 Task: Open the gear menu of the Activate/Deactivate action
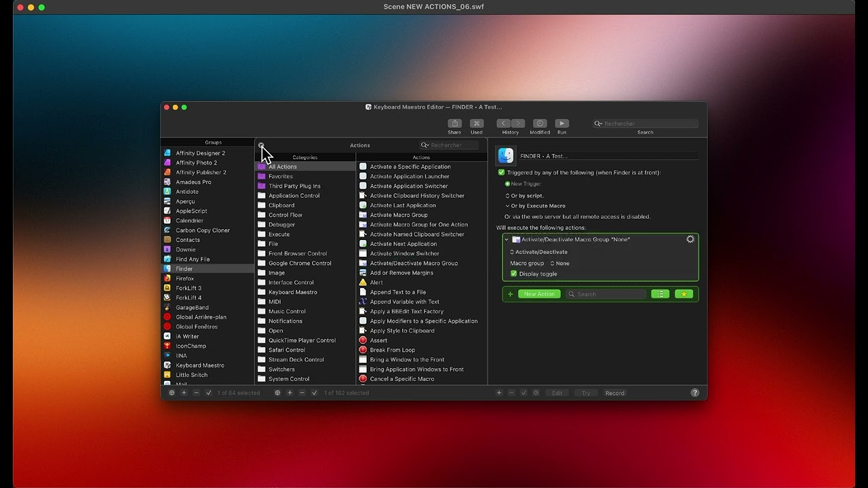pos(690,239)
